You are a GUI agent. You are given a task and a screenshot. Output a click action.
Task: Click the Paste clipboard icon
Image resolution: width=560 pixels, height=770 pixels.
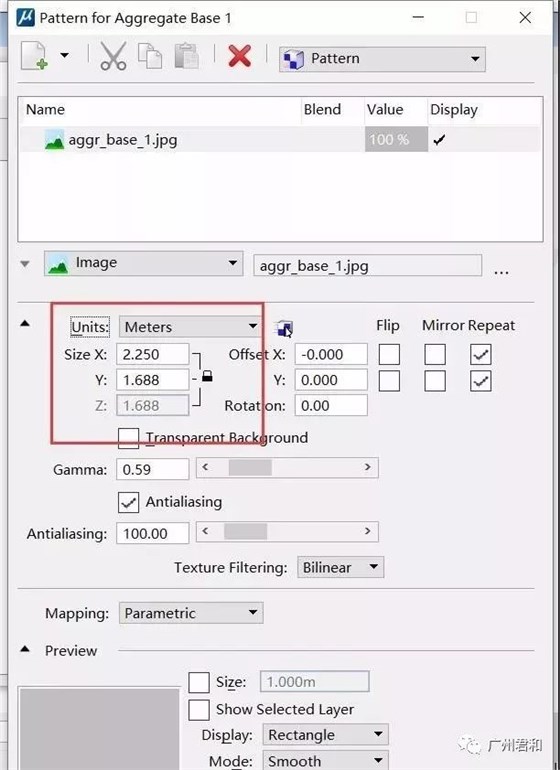click(187, 56)
